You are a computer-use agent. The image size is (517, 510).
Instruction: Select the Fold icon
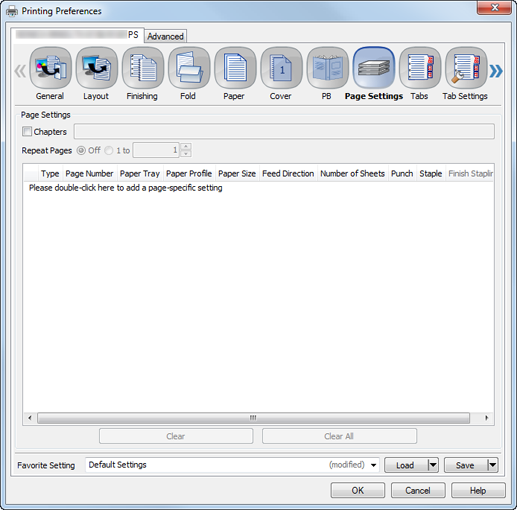pyautogui.click(x=189, y=68)
